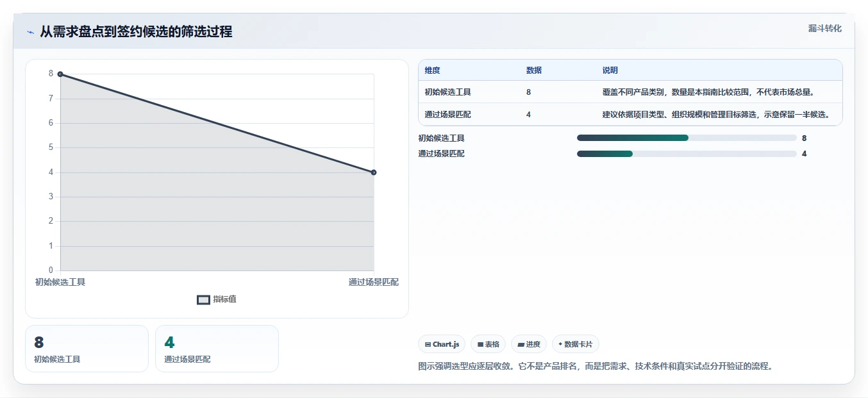Screen dimensions: 868x398
Task: Select the 维度 column header
Action: (x=432, y=70)
